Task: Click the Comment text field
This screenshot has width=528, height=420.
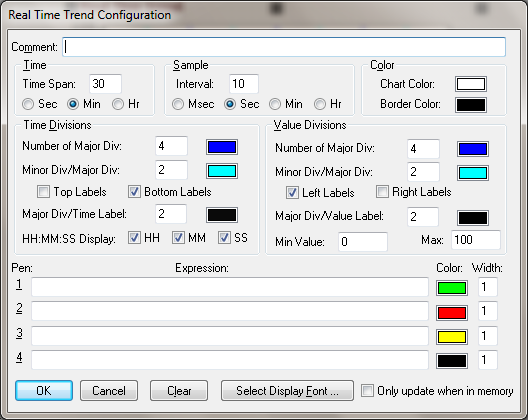Action: pos(284,47)
